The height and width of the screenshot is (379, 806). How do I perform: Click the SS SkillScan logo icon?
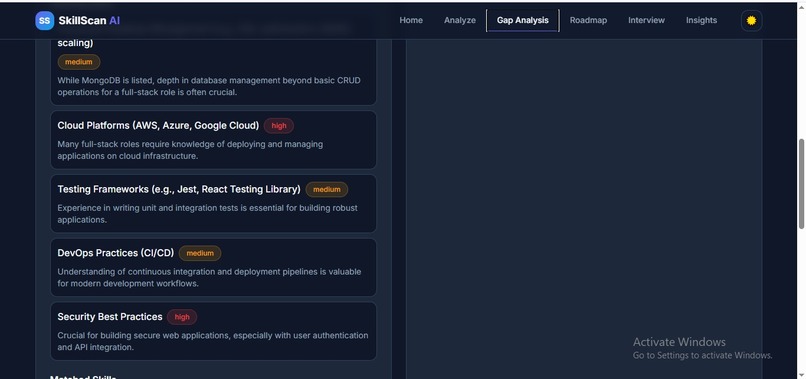pos(45,21)
